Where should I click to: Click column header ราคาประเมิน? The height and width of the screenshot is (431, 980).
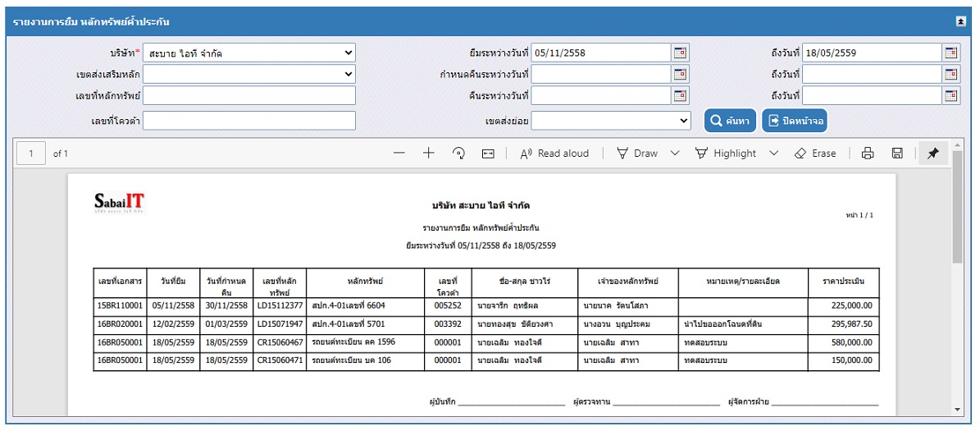pos(844,282)
